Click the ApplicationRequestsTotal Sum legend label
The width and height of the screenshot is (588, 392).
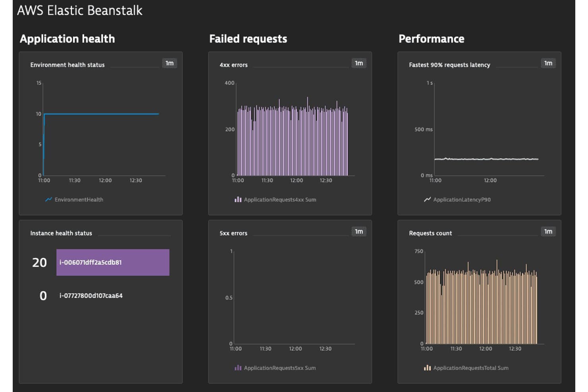(x=471, y=368)
